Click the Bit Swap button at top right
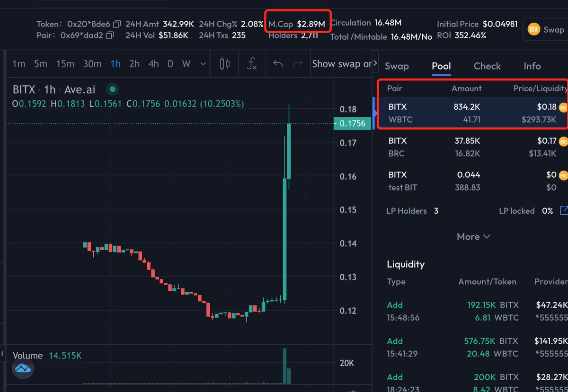The width and height of the screenshot is (568, 392). (546, 29)
